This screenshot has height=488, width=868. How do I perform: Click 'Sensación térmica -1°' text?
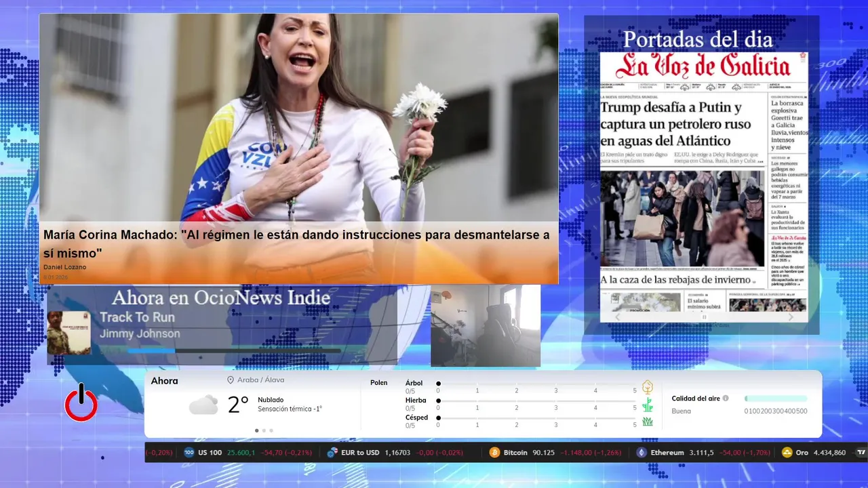(290, 409)
